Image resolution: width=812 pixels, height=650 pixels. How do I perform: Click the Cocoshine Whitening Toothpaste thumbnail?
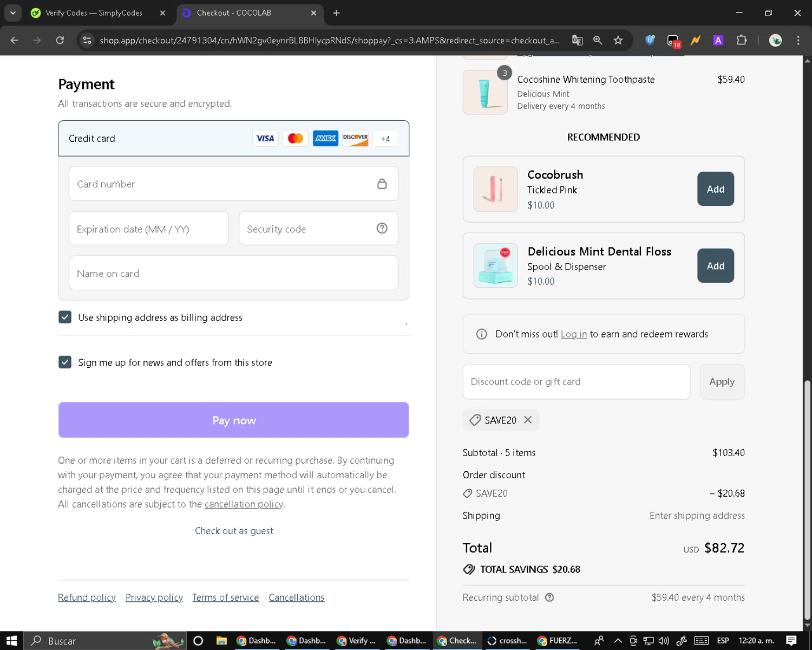coord(485,92)
